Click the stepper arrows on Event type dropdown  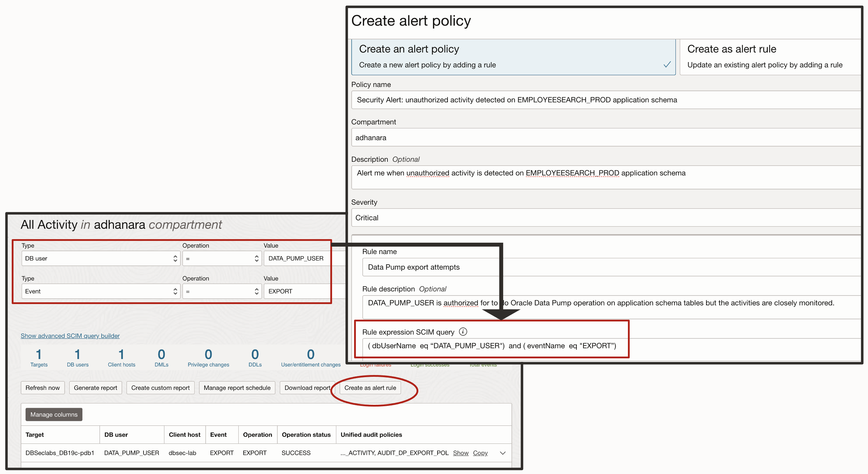pyautogui.click(x=175, y=291)
